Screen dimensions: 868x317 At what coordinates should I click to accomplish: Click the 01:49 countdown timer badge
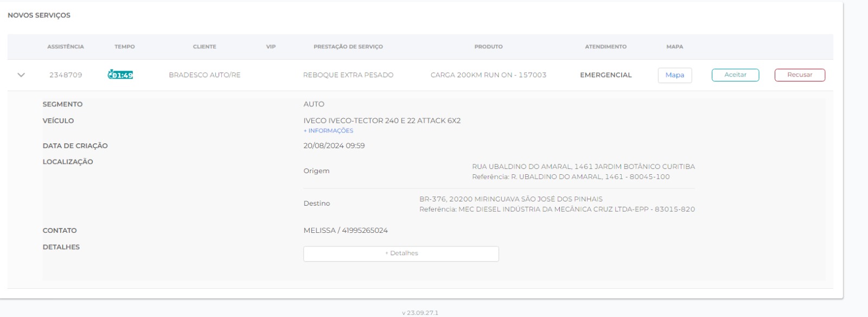120,75
